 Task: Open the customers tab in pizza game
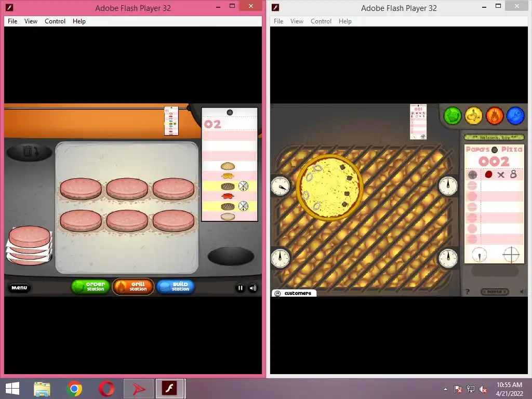pos(294,293)
